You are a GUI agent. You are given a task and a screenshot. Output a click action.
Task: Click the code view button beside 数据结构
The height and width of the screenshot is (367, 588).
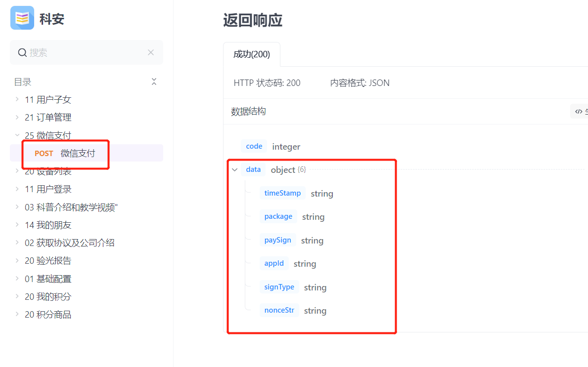coord(579,111)
